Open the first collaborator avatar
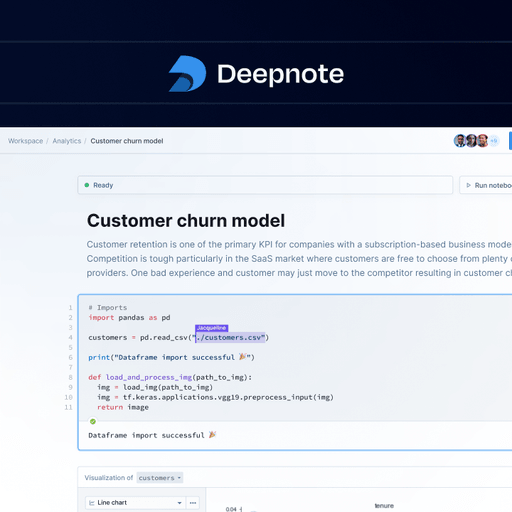512x512 pixels. coord(460,141)
